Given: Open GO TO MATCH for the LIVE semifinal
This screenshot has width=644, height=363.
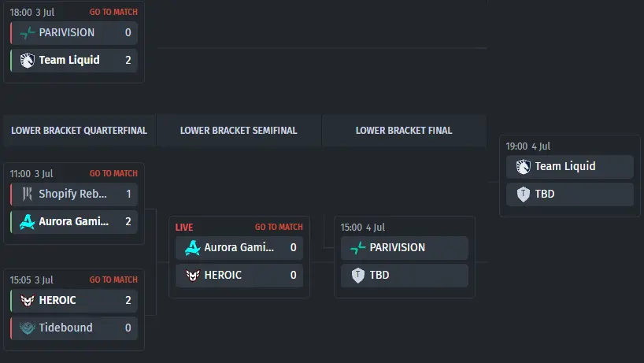Looking at the screenshot, I should (279, 227).
